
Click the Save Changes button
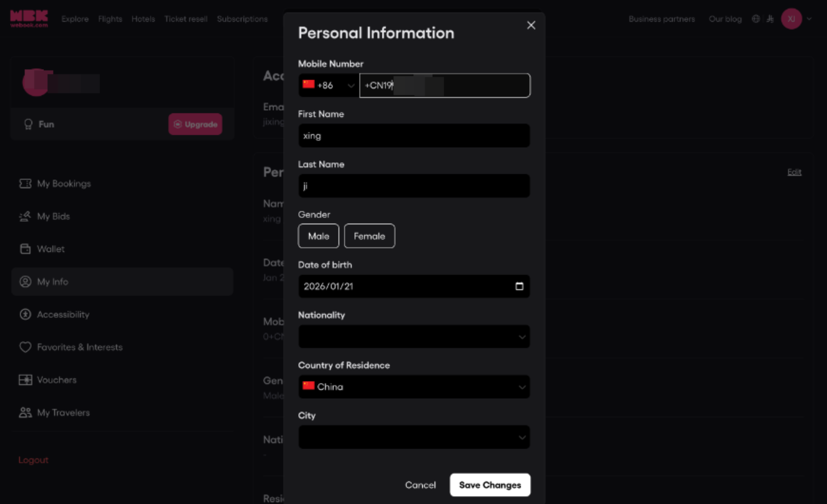click(490, 485)
